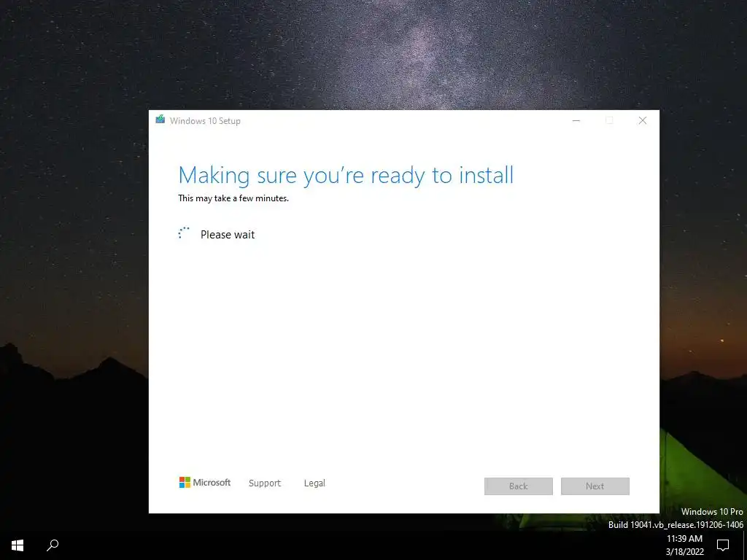Image resolution: width=747 pixels, height=560 pixels.
Task: Click the 'Please wait' status text
Action: tap(228, 234)
